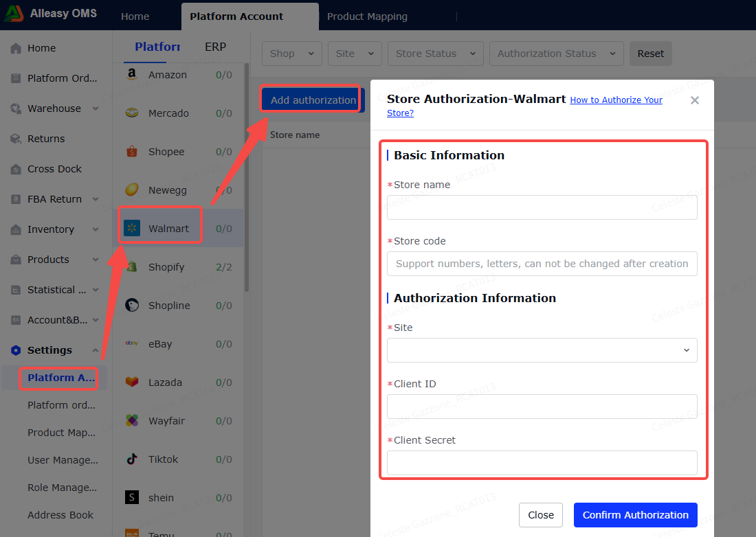Screen dimensions: 756x537
Task: Select the Temu platform row
Action: coord(179,532)
